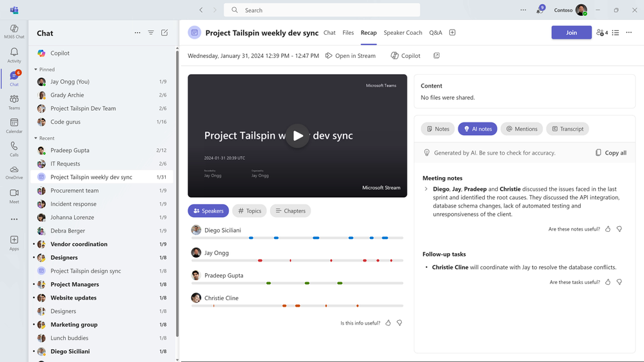Open the Q&A tab

(x=435, y=32)
